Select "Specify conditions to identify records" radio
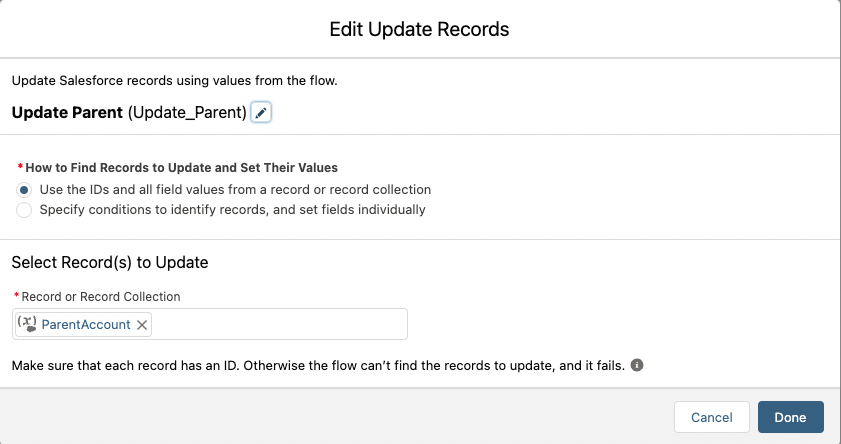Image resolution: width=841 pixels, height=444 pixels. pyautogui.click(x=24, y=210)
